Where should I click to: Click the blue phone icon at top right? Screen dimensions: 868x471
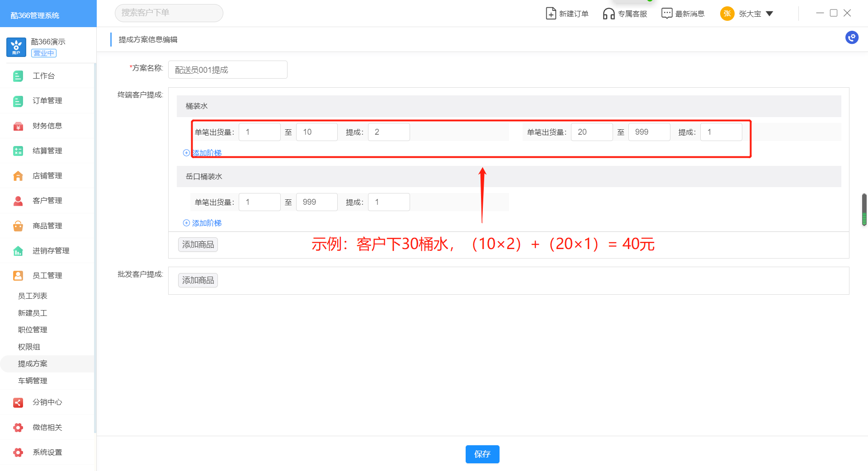(852, 38)
